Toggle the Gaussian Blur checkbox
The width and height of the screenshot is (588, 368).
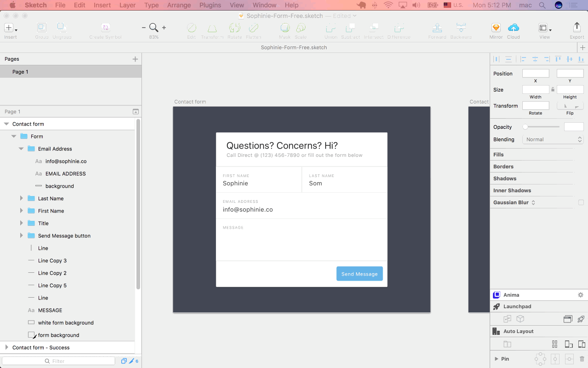[581, 202]
